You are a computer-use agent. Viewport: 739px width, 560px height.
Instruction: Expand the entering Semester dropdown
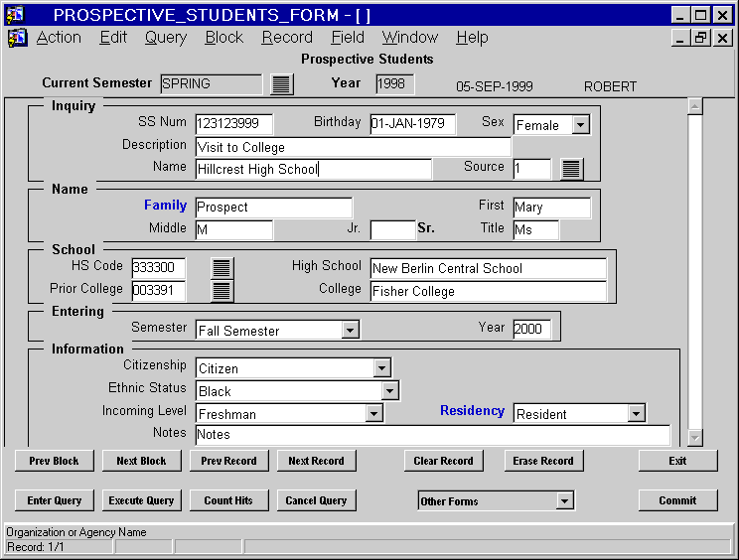[x=350, y=331]
